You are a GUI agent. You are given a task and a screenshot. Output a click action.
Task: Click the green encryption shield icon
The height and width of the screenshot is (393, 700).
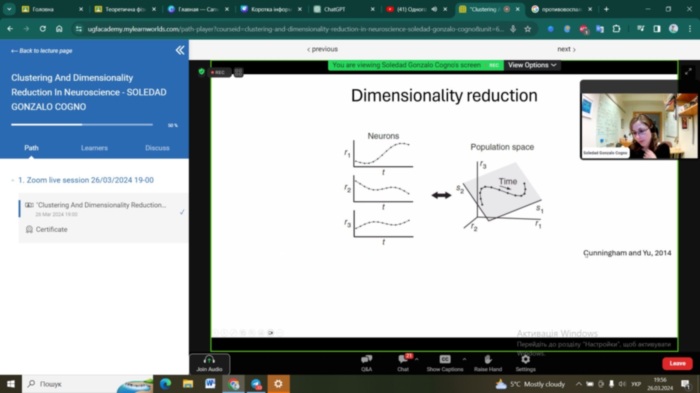point(201,71)
